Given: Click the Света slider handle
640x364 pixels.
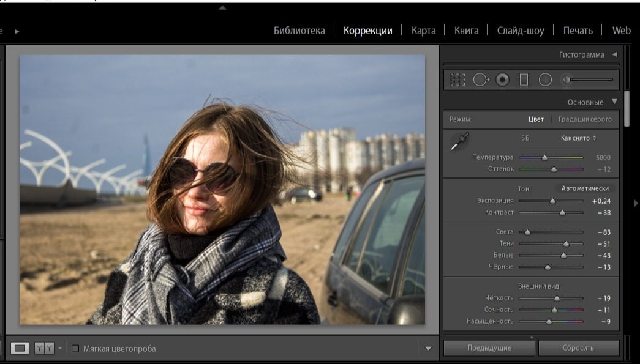Looking at the screenshot, I should point(527,232).
